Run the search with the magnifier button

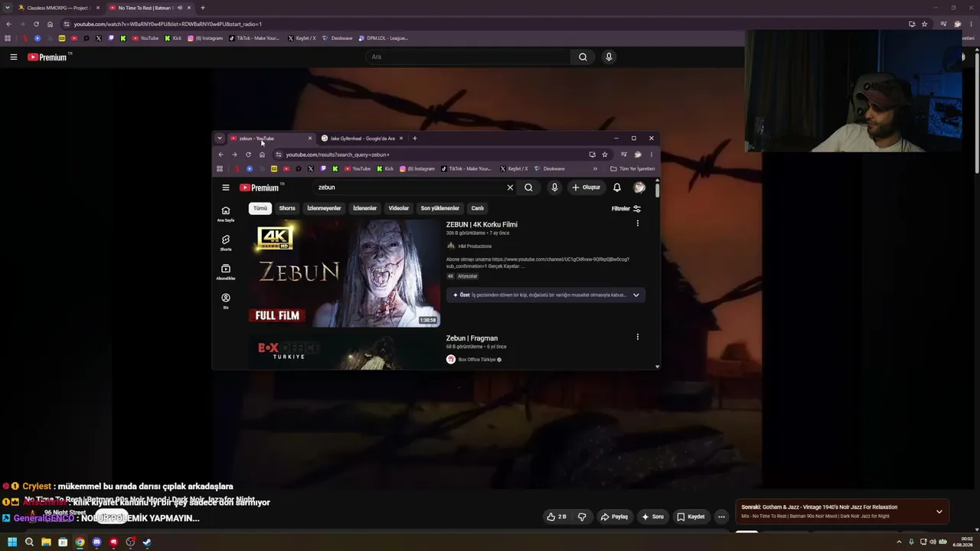coord(528,187)
